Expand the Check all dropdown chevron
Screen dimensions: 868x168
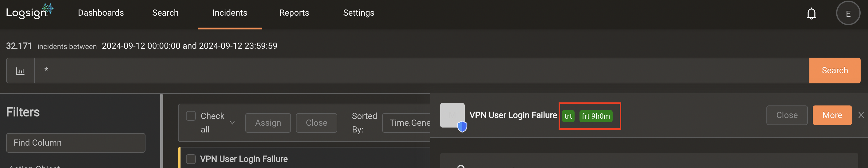[x=232, y=123]
